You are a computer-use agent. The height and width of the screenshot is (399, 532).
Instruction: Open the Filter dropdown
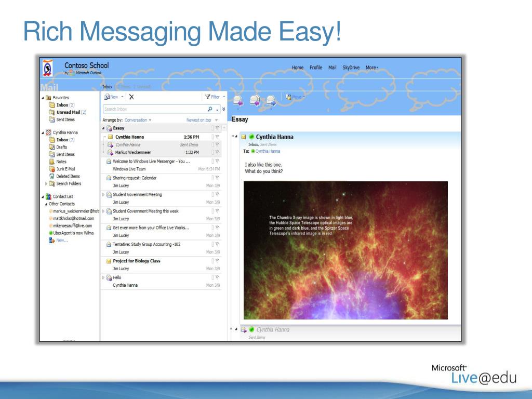click(x=224, y=97)
